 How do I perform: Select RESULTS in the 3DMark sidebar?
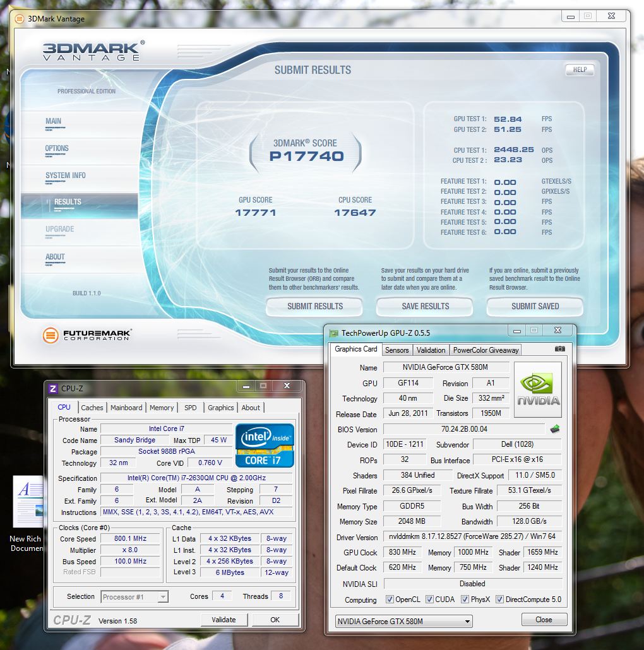coord(79,205)
